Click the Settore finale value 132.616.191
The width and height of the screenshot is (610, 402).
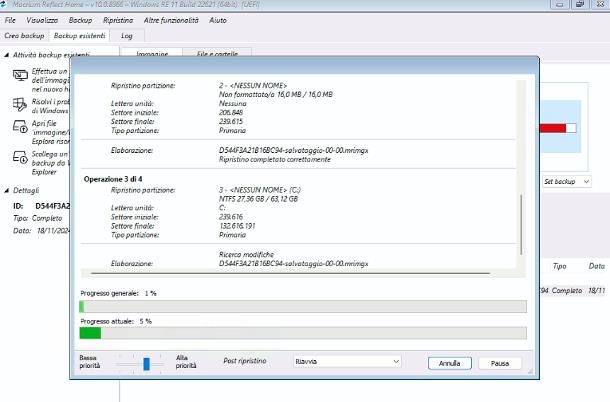coord(237,226)
